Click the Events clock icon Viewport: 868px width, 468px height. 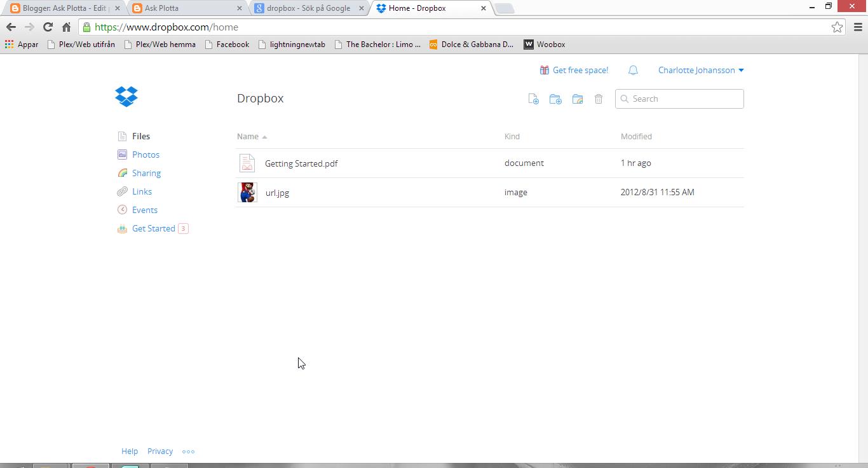(123, 210)
